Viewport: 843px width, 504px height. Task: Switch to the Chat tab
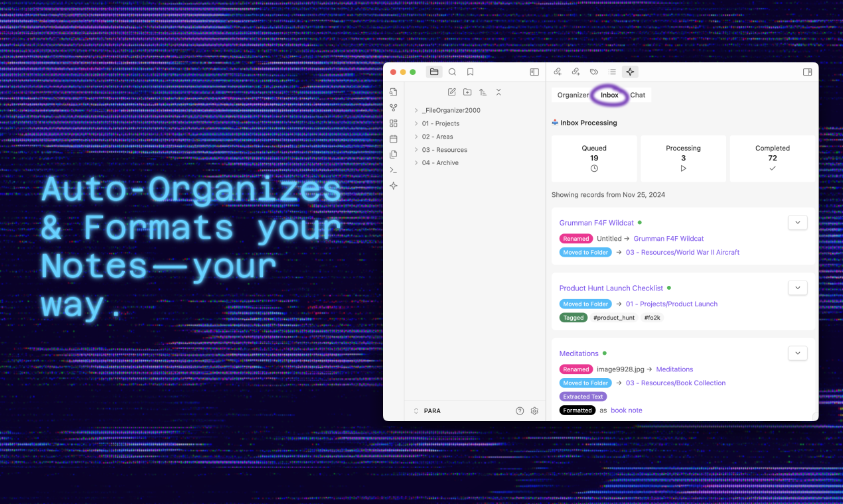click(637, 95)
